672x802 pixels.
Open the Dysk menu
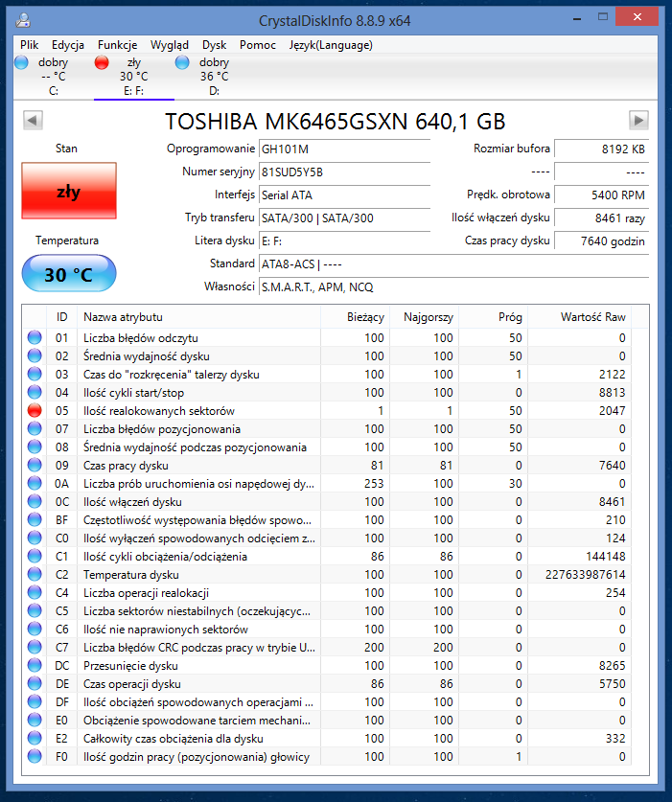point(214,45)
